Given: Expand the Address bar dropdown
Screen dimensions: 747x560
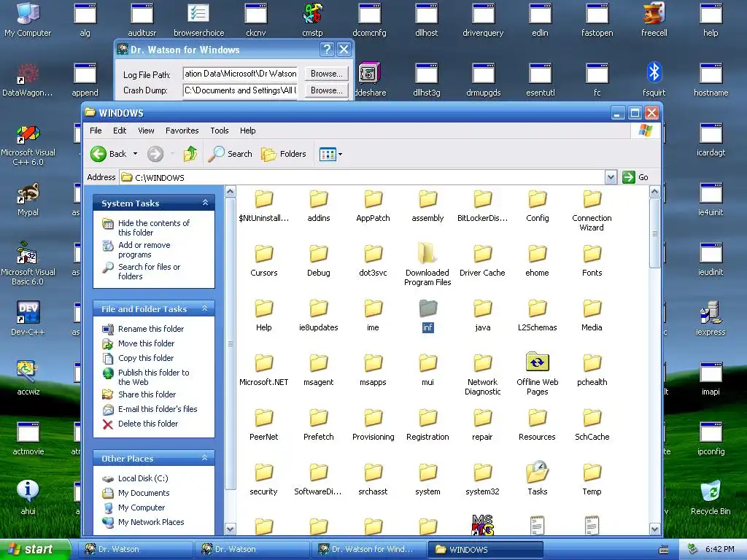Looking at the screenshot, I should [611, 177].
